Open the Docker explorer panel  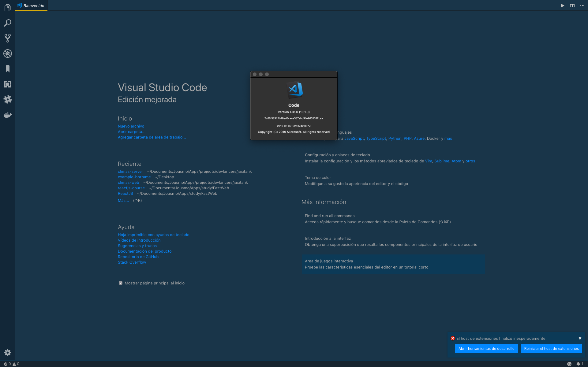(x=8, y=115)
